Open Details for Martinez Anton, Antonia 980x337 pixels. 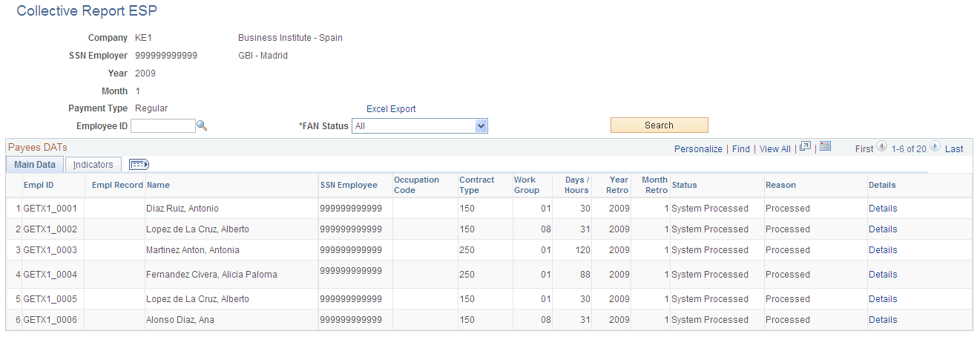click(883, 250)
